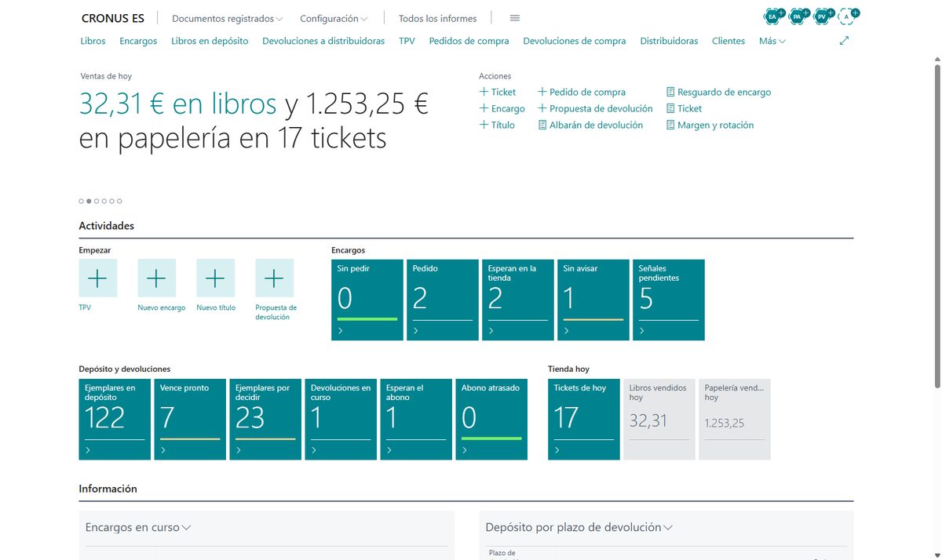
Task: Open the Abono atrasado tile
Action: 491,419
